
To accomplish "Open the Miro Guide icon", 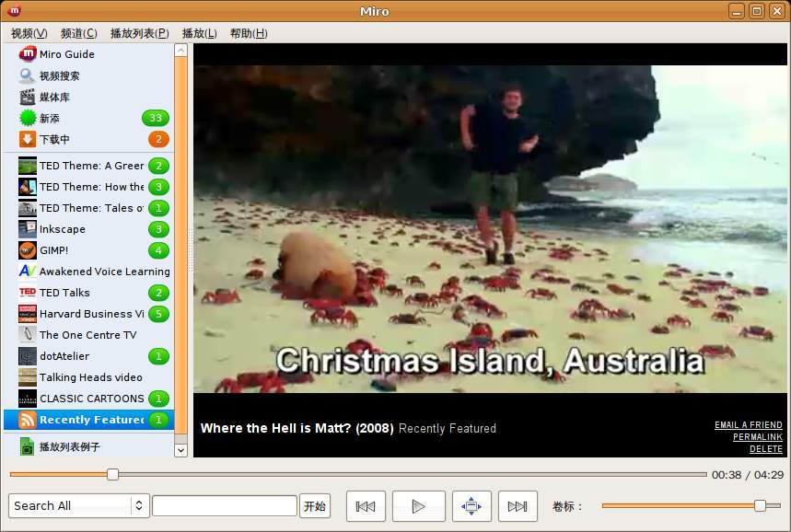I will click(28, 54).
